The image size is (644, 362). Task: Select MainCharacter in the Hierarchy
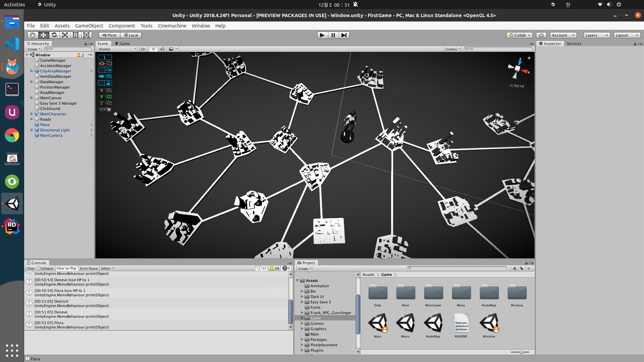click(53, 114)
